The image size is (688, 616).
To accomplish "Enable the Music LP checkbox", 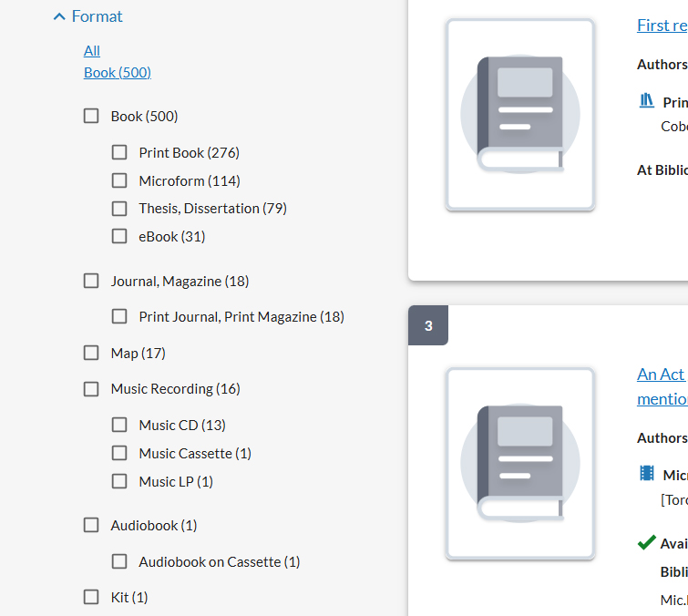I will pyautogui.click(x=119, y=481).
